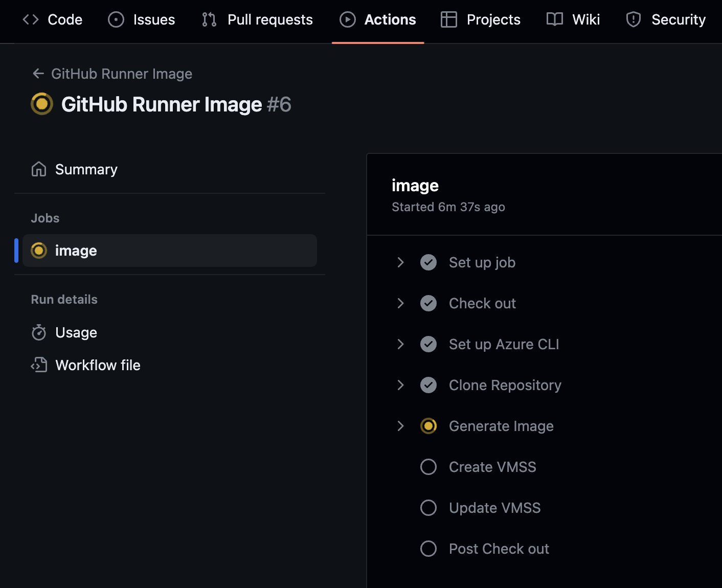722x588 pixels.
Task: Click the Summary home icon
Action: pyautogui.click(x=39, y=169)
